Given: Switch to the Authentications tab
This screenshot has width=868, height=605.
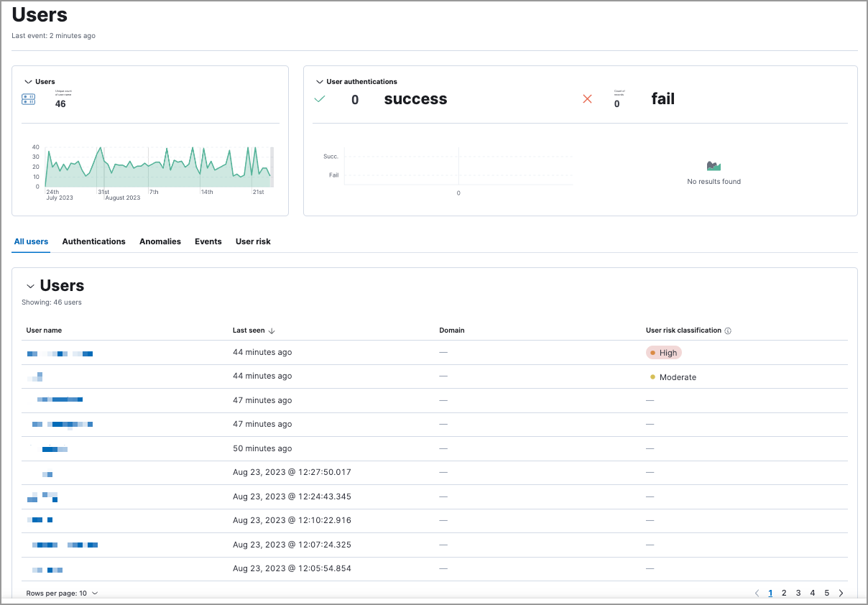Looking at the screenshot, I should [93, 241].
